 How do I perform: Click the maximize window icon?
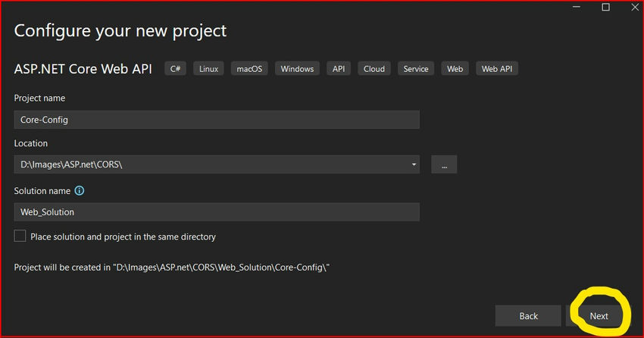tap(605, 7)
